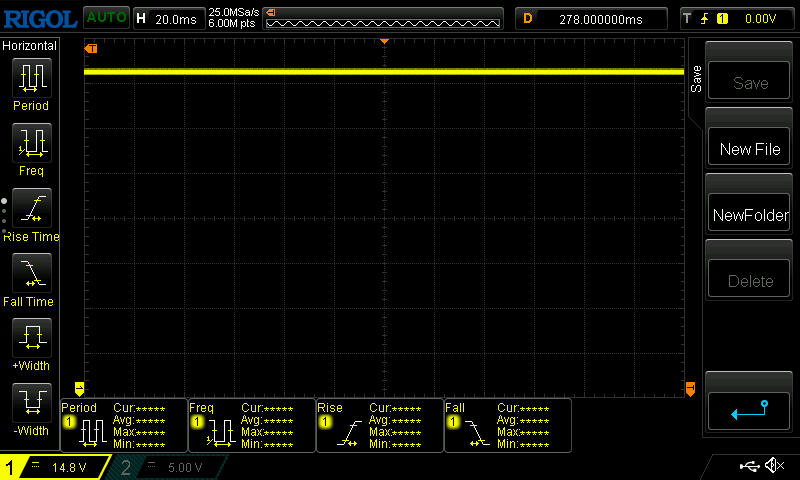The width and height of the screenshot is (800, 480).
Task: Choose the Rise Time measurement icon
Action: [30, 207]
